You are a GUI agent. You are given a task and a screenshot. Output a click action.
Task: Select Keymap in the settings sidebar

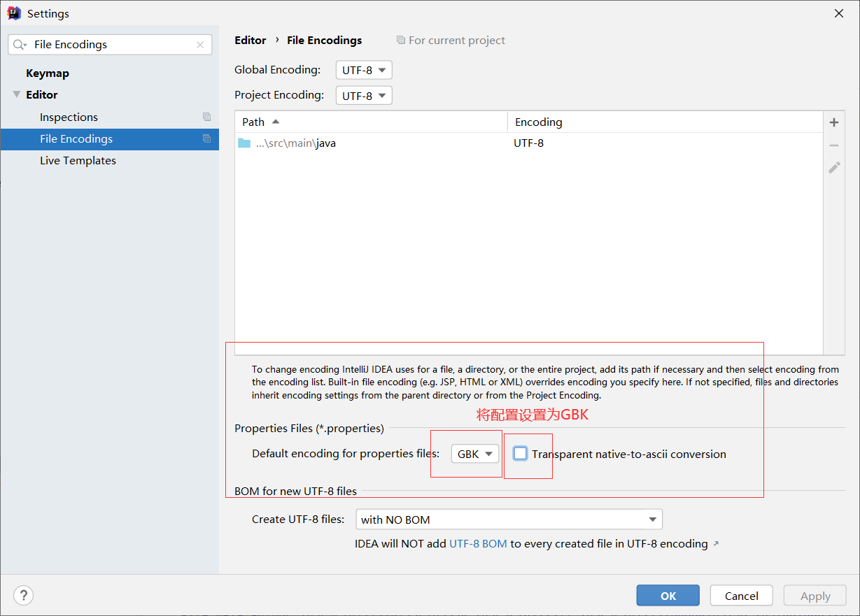tap(48, 73)
